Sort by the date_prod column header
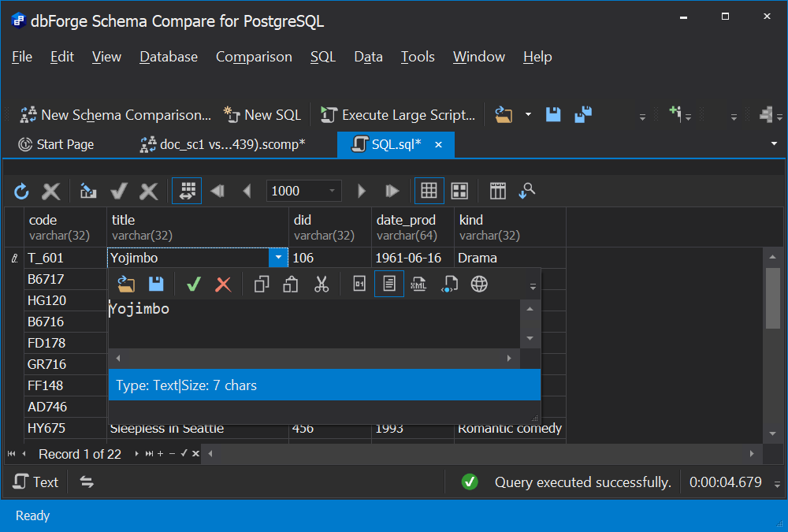 413,227
